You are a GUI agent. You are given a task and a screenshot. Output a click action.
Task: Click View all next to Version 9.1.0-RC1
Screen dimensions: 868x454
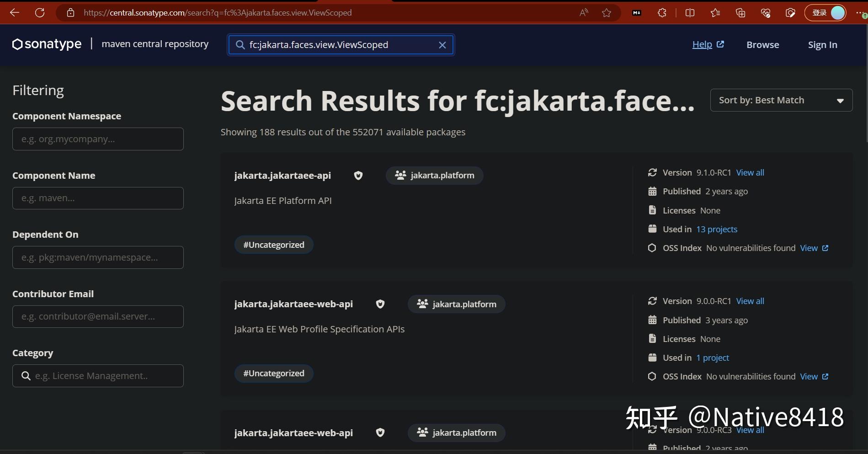[x=750, y=172]
